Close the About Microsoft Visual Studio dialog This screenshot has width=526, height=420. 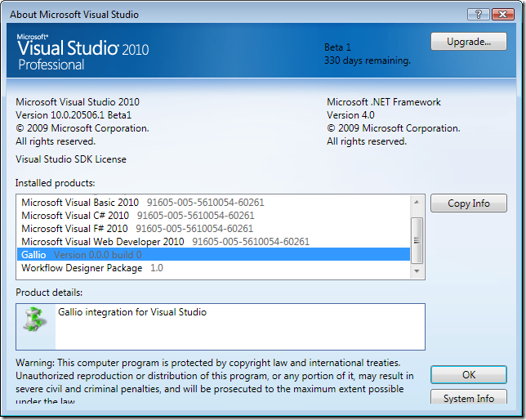click(x=503, y=15)
